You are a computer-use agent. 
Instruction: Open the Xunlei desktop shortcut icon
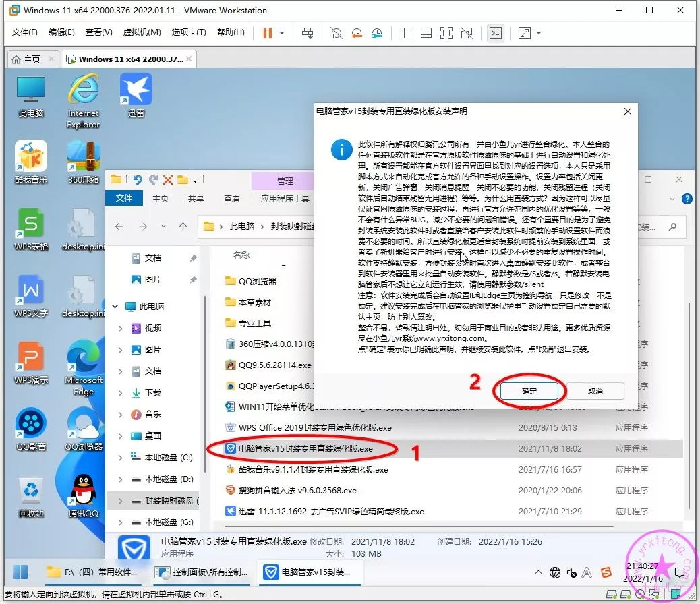pyautogui.click(x=136, y=96)
